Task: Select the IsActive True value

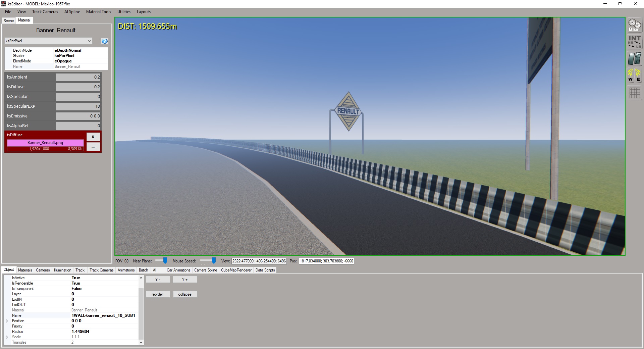Action: click(x=76, y=278)
